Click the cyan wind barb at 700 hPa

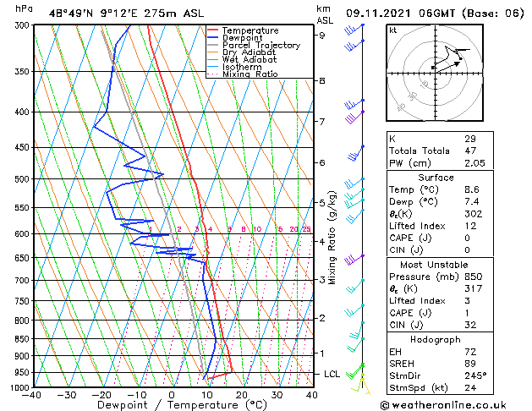[x=355, y=286]
